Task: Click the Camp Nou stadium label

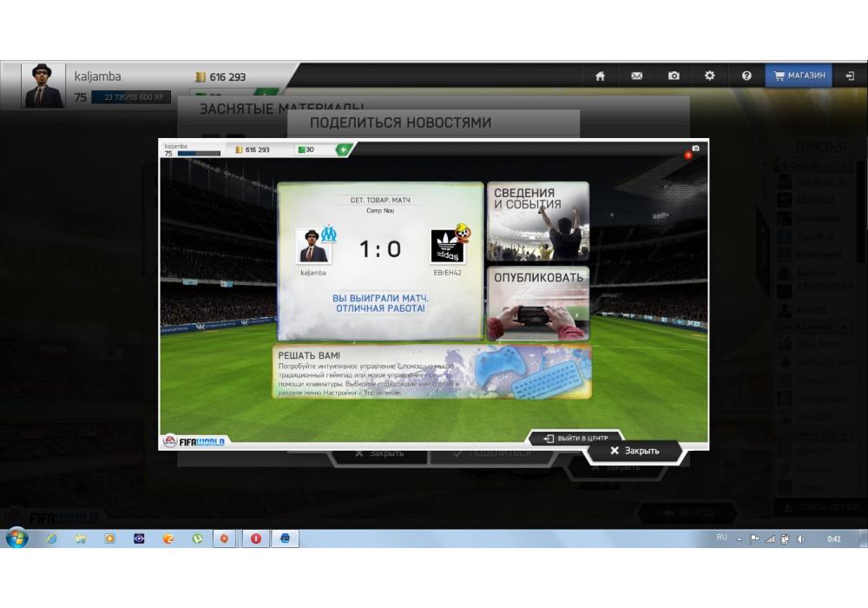Action: 380,210
